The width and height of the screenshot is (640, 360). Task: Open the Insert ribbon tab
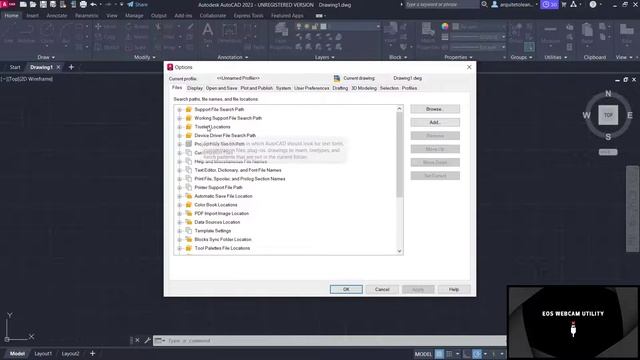coord(32,16)
